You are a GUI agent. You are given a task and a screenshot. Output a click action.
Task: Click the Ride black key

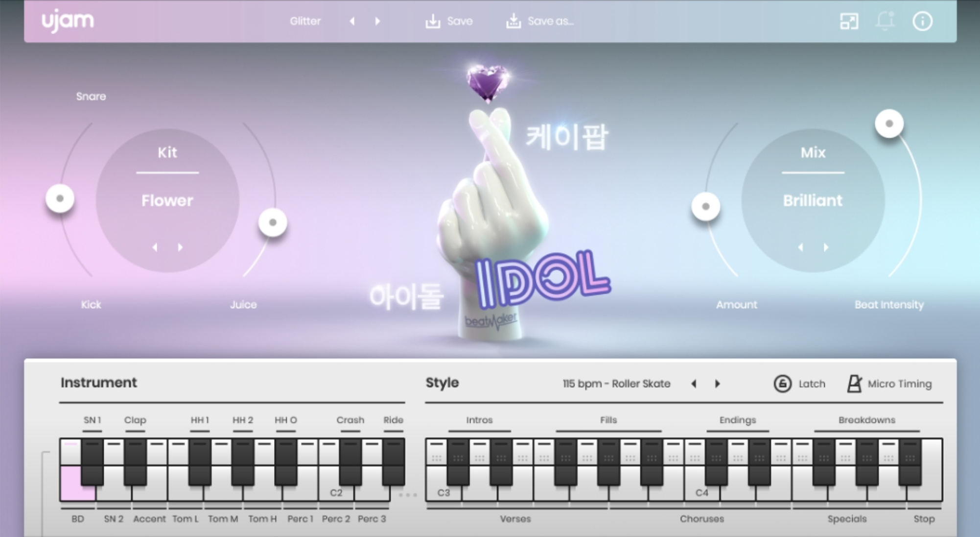click(x=393, y=462)
